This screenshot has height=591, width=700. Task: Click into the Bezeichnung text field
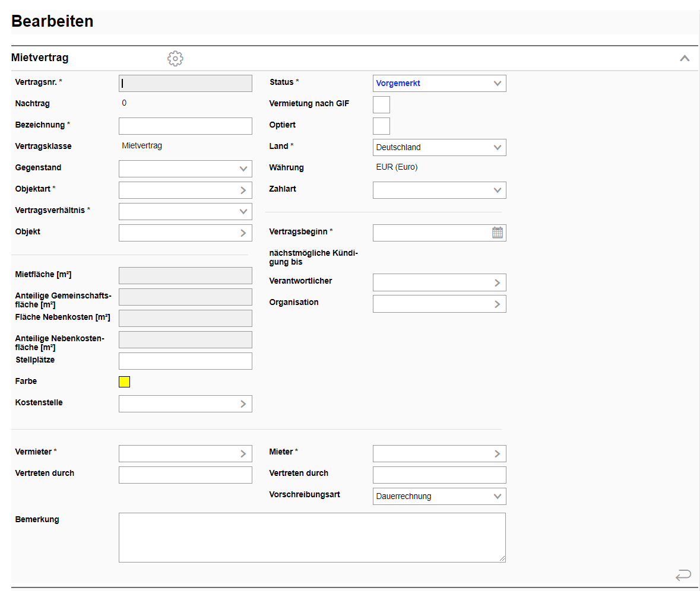click(185, 126)
